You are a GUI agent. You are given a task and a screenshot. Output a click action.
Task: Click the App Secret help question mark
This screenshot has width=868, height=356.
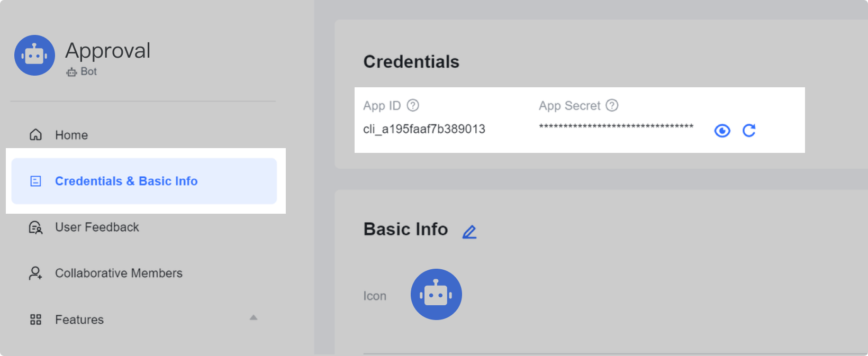(x=612, y=105)
